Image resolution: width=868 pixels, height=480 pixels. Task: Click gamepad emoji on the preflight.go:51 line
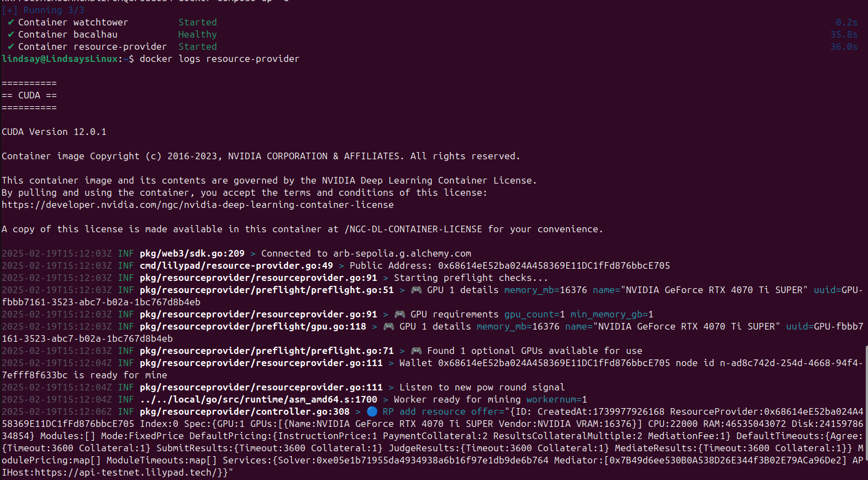(x=416, y=290)
